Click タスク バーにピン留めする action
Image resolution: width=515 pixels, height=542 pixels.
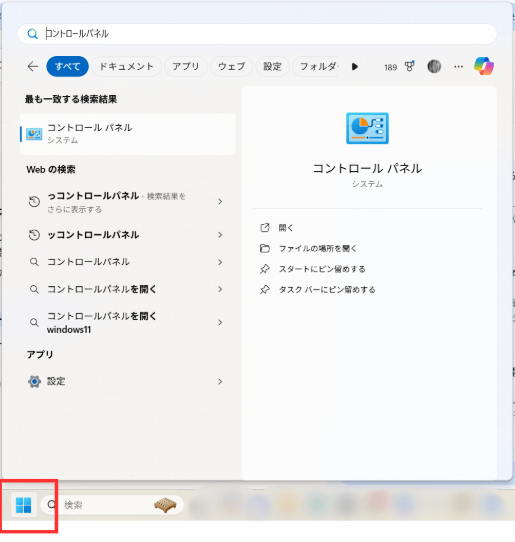[327, 289]
